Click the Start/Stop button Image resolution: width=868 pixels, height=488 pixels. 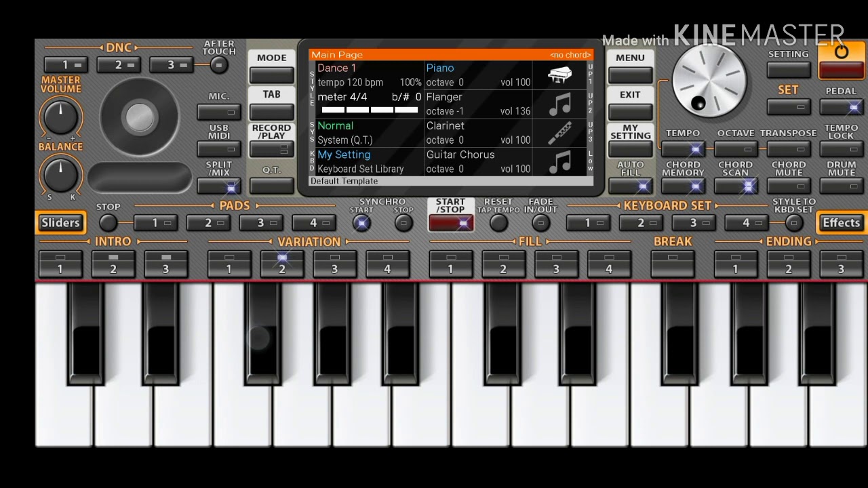(451, 222)
